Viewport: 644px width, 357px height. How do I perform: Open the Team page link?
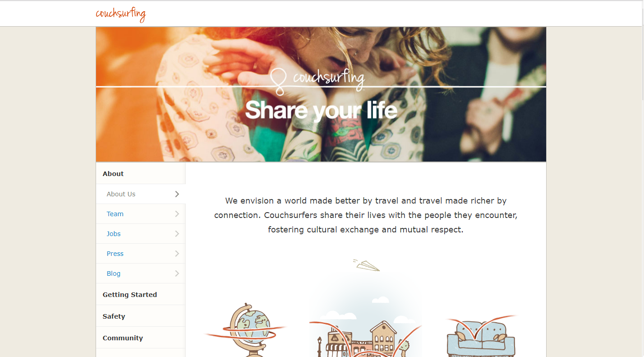(x=115, y=214)
